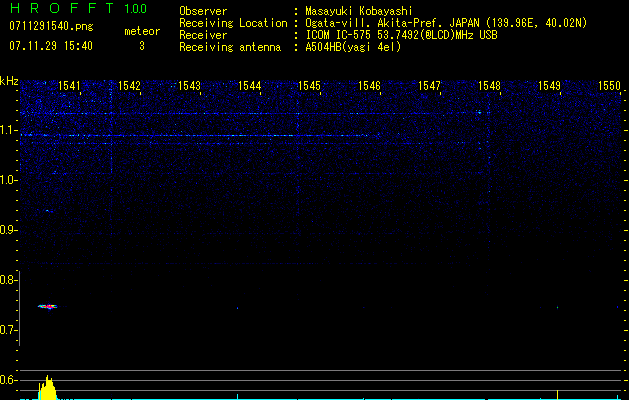
Task: Click the date stamp 07.11.29 15:40
Action: pyautogui.click(x=51, y=46)
